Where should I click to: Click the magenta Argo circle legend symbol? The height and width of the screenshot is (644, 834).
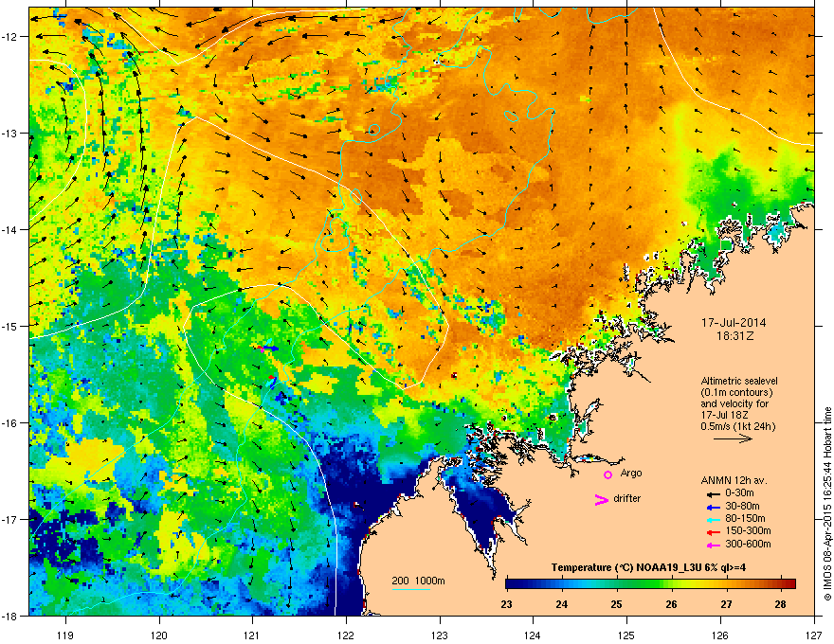pos(607,474)
